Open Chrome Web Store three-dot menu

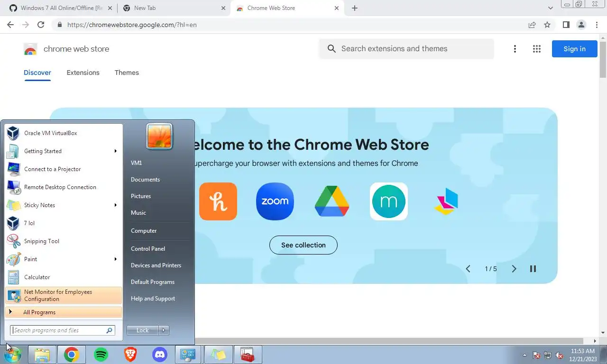pyautogui.click(x=515, y=49)
